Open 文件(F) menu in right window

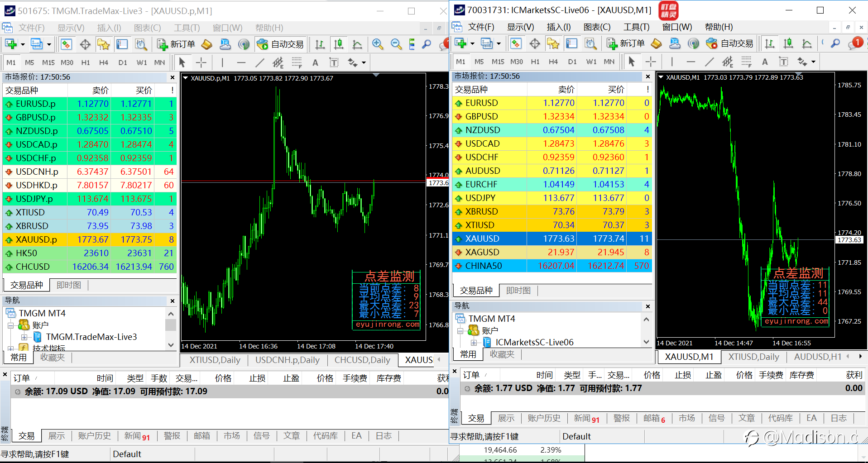click(x=481, y=27)
